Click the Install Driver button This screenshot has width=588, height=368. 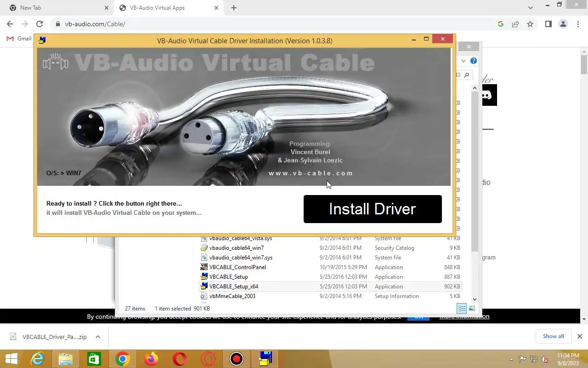pos(373,209)
